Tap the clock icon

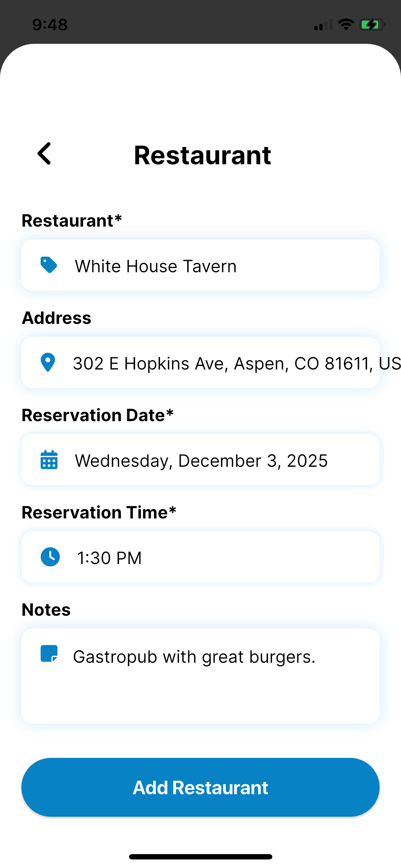tap(50, 557)
